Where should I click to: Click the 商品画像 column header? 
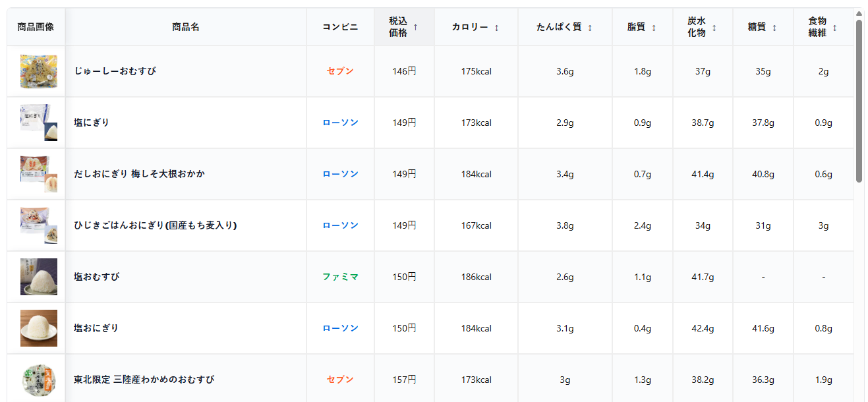(36, 27)
